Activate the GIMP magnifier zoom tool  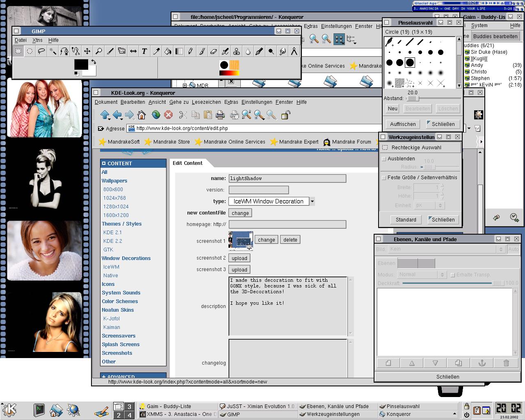click(99, 51)
